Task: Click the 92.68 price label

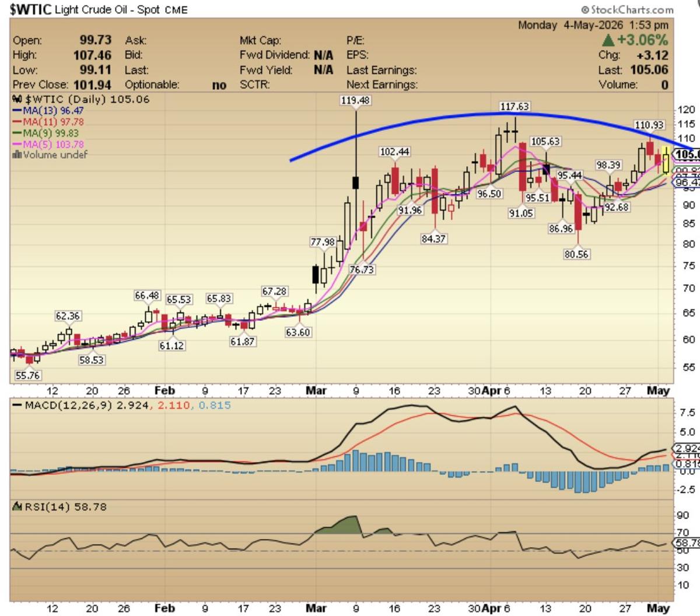Action: point(617,206)
